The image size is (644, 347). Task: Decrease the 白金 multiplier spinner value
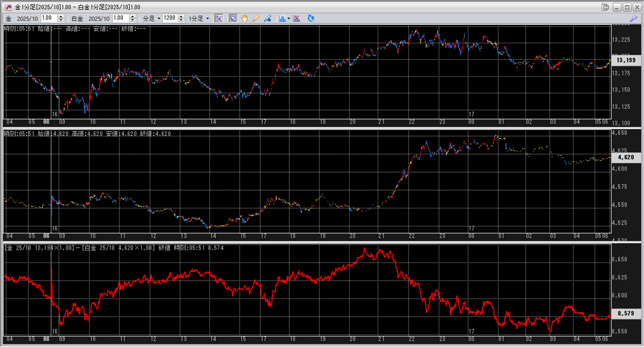[133, 21]
